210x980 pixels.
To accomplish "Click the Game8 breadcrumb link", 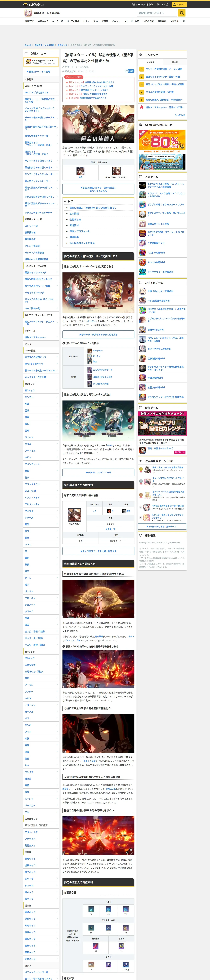I will tap(28, 45).
